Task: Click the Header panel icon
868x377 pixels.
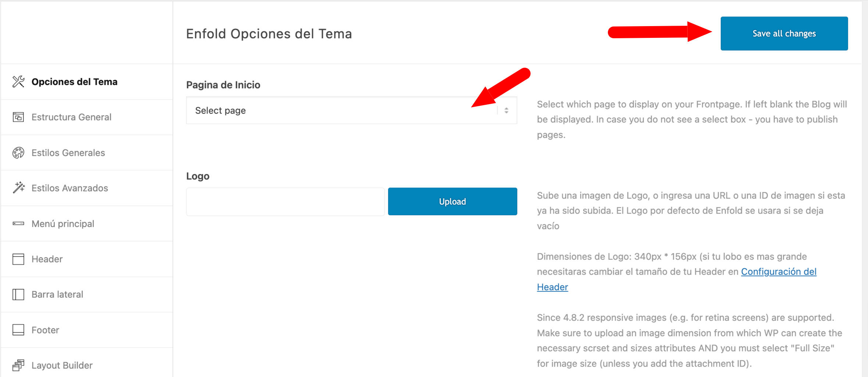Action: point(18,259)
